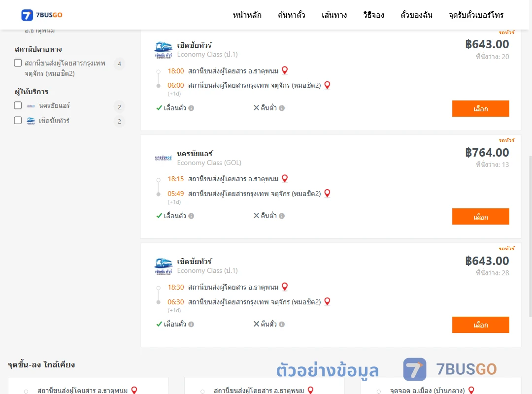Screen dimensions: 532x394
Task: Click the 18:30 departure time
Action: 175,288
